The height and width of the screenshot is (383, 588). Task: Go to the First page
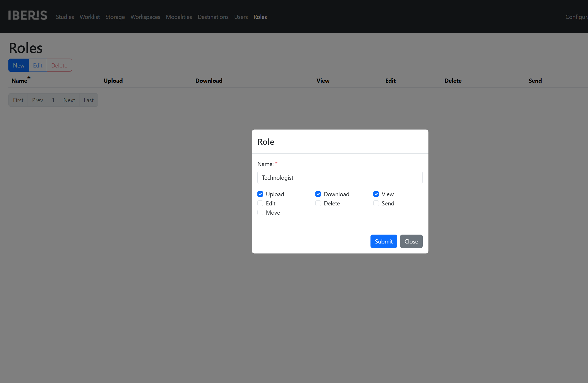click(18, 100)
